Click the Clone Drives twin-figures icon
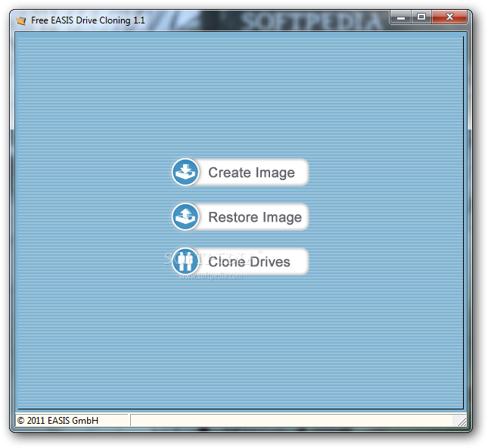Image resolution: width=488 pixels, height=448 pixels. 185,261
